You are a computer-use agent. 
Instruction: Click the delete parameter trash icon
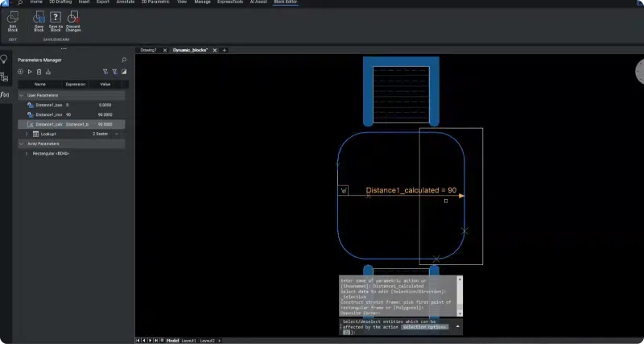(39, 72)
